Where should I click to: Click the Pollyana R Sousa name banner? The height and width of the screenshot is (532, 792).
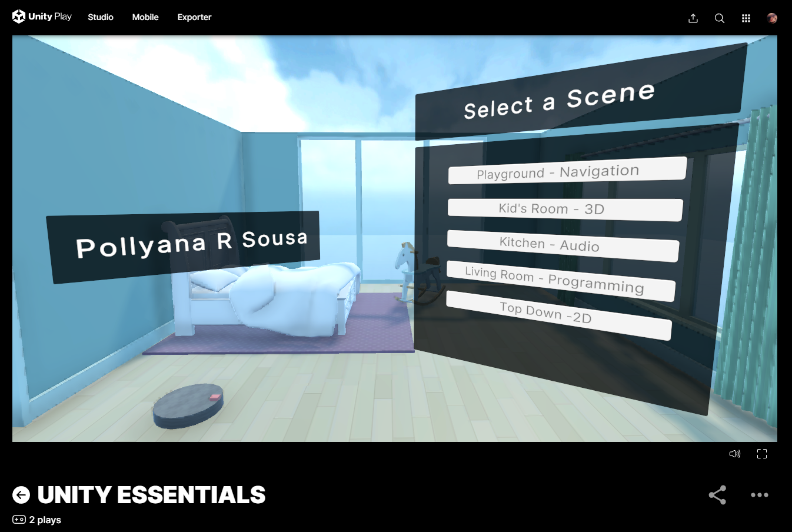coord(184,246)
